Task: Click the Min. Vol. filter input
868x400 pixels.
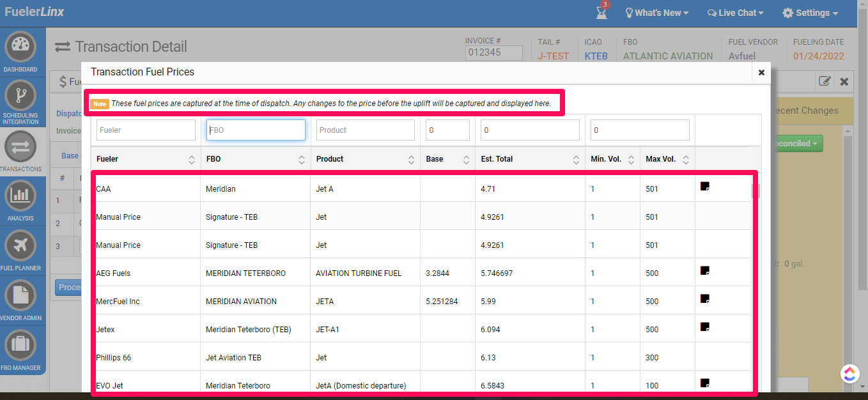Action: 640,130
